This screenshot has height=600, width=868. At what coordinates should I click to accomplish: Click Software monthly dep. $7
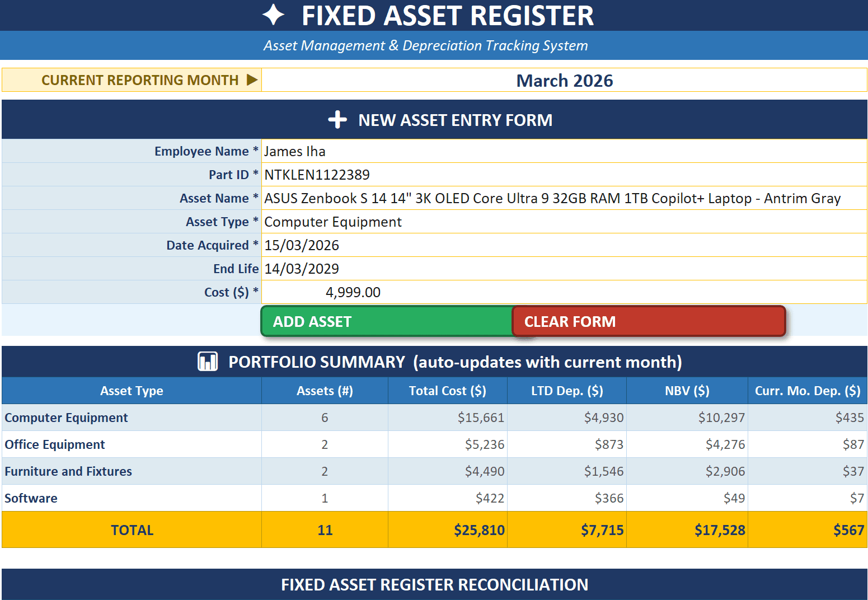(x=808, y=498)
